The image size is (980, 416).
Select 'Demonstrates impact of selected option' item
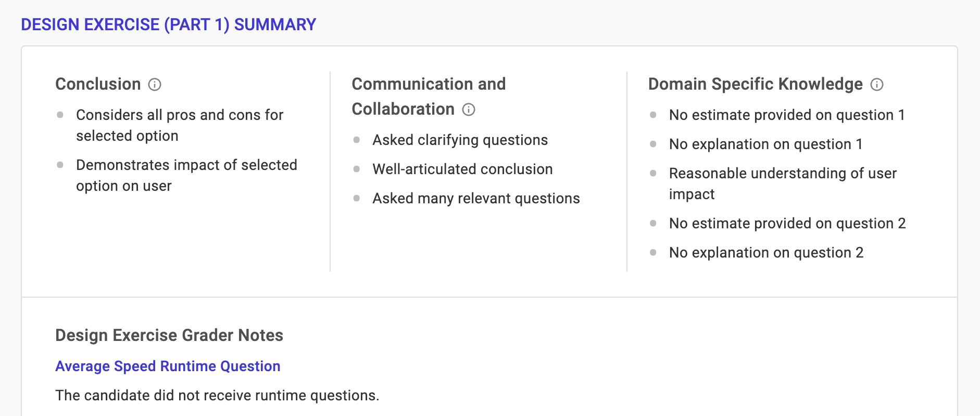186,175
